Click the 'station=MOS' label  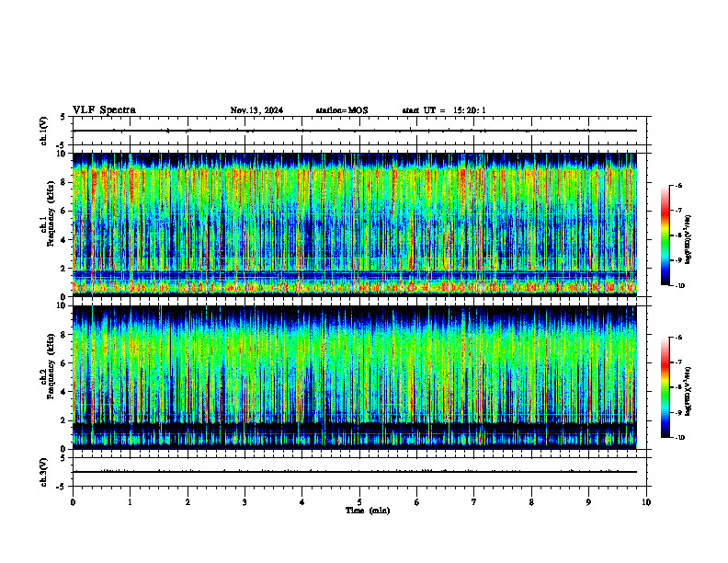click(342, 110)
